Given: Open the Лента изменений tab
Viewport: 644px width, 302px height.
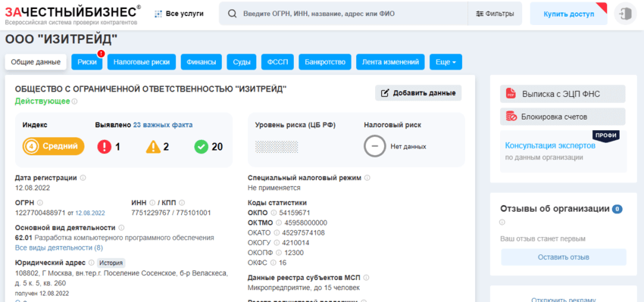Looking at the screenshot, I should (x=390, y=62).
